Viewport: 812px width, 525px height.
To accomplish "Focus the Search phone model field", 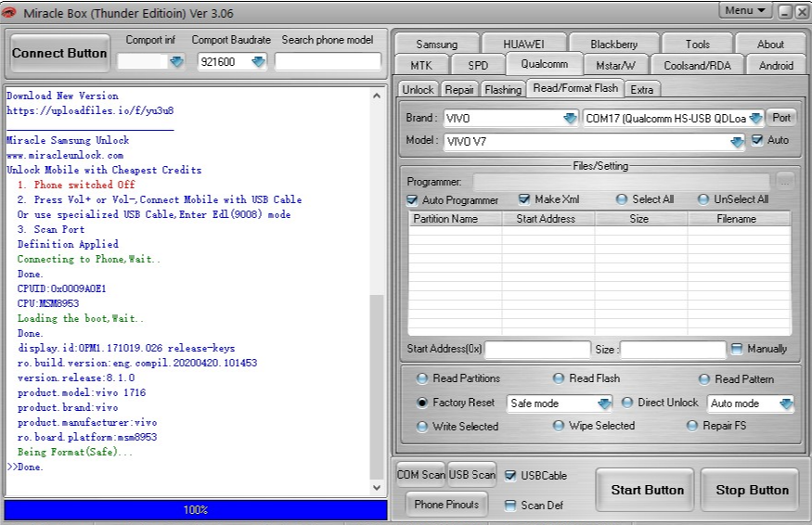I will point(328,61).
